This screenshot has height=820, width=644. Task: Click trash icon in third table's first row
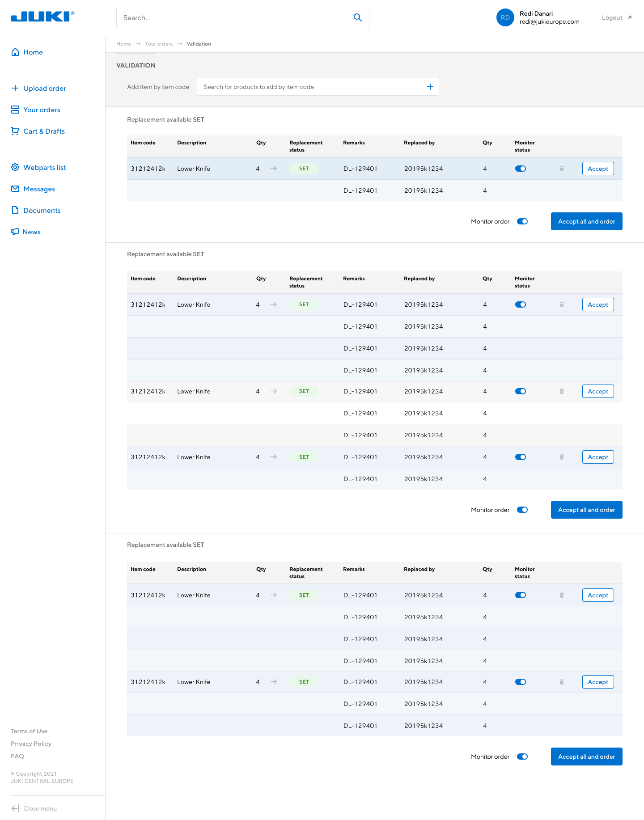[x=562, y=595]
